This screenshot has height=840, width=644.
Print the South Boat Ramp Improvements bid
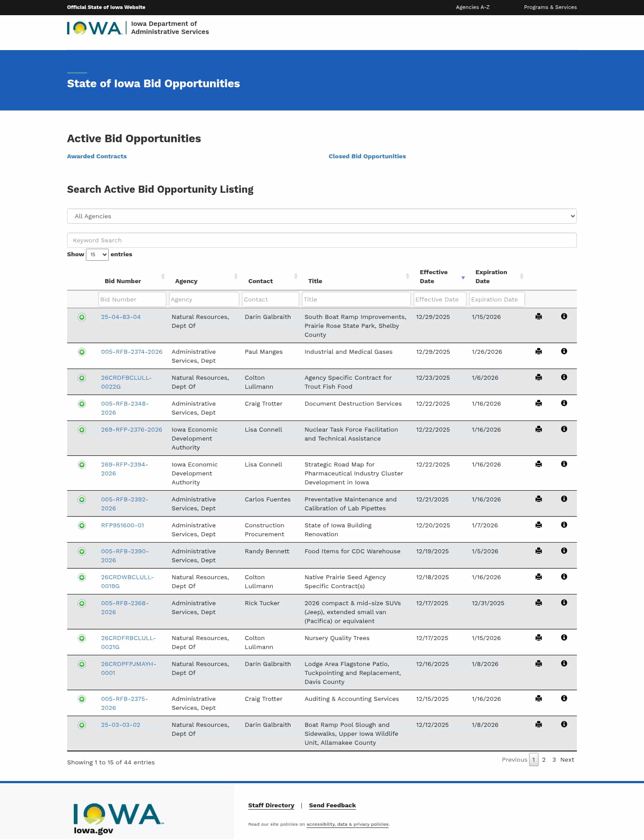(538, 316)
